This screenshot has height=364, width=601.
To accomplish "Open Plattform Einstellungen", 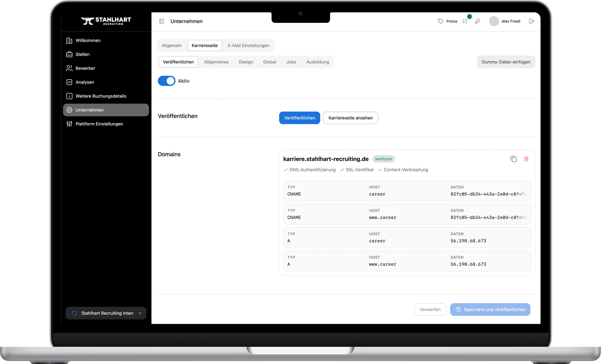I will 99,124.
